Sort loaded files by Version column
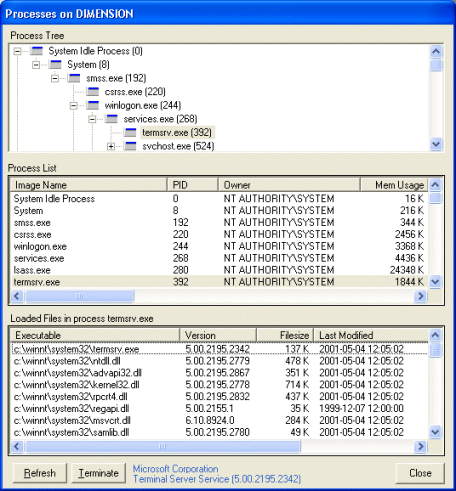This screenshot has height=491, width=456. tap(218, 335)
